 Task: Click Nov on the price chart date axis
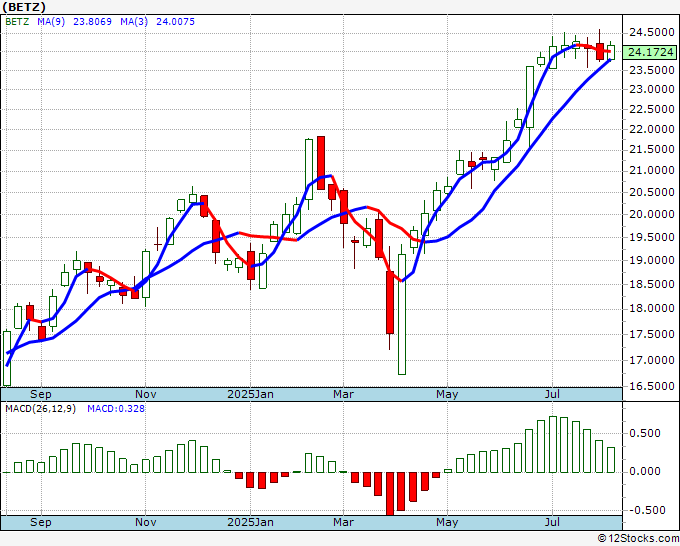pyautogui.click(x=146, y=394)
